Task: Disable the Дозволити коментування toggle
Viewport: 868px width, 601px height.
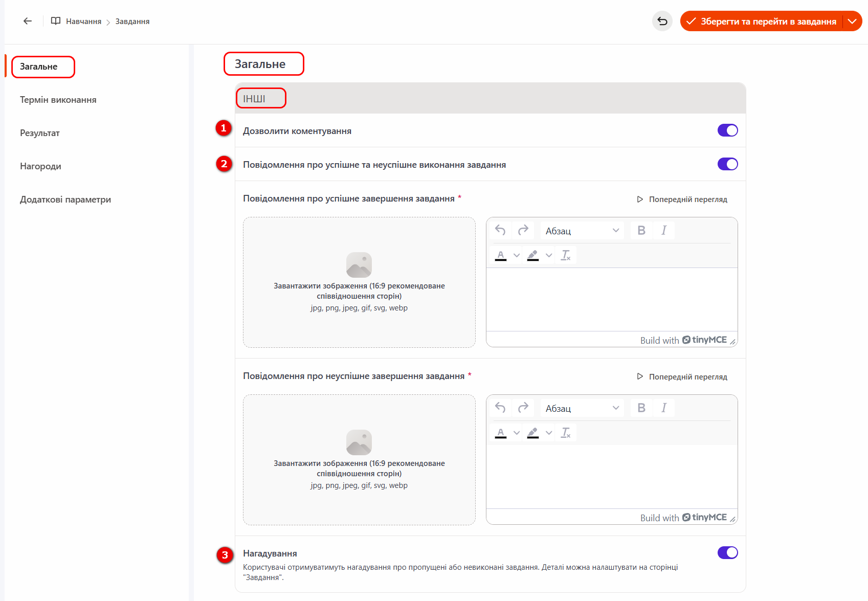Action: 727,130
